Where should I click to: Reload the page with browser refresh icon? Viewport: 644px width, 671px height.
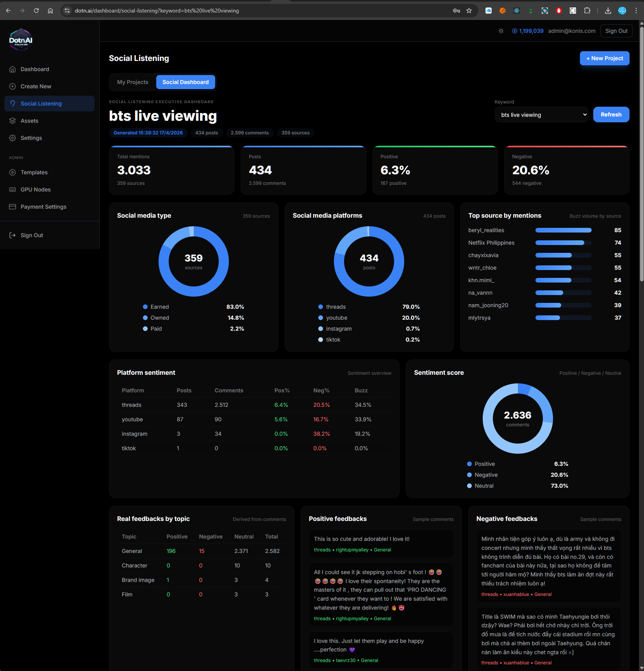click(36, 11)
